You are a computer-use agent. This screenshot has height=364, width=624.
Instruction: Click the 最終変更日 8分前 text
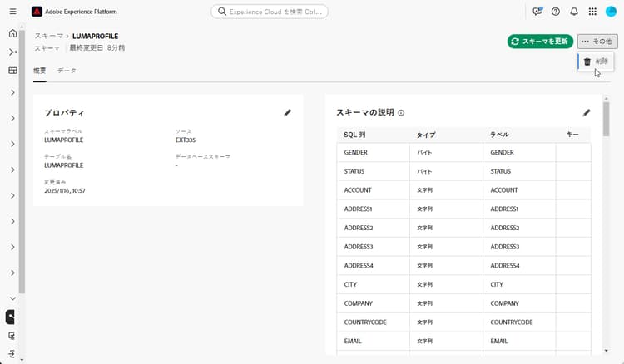click(97, 47)
